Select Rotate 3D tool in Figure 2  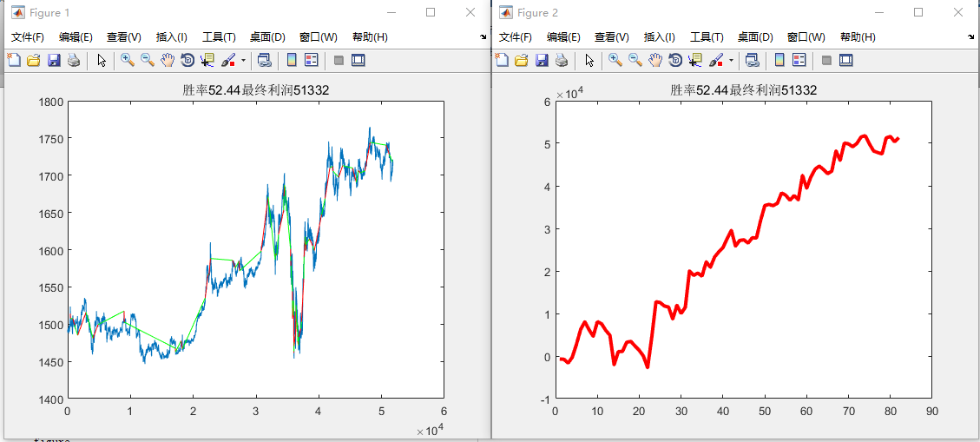[x=675, y=60]
